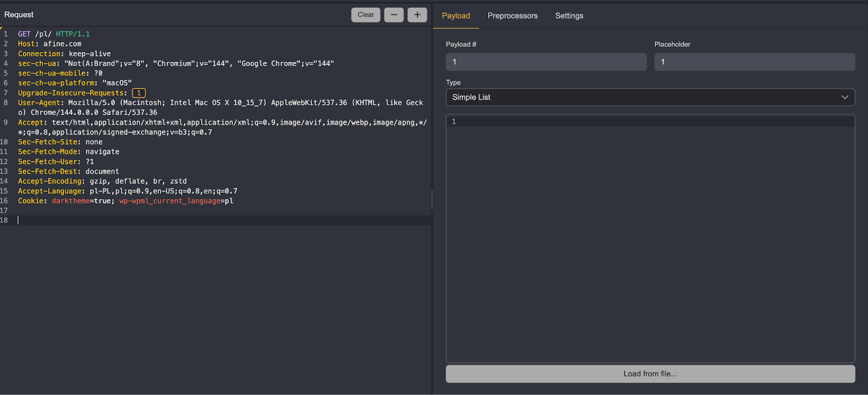Click the User-Agent header text
Screen dimensions: 868x395
tap(220, 107)
